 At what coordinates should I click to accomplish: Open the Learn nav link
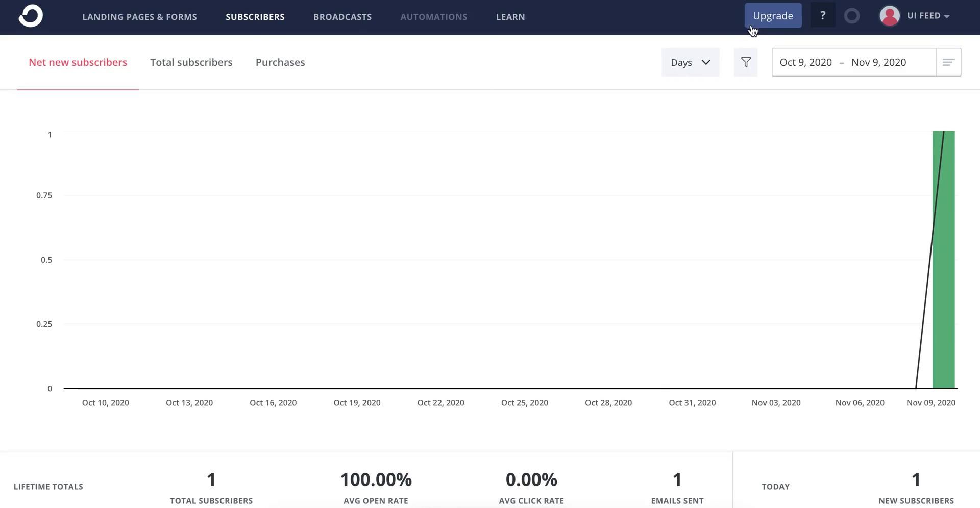pos(510,17)
